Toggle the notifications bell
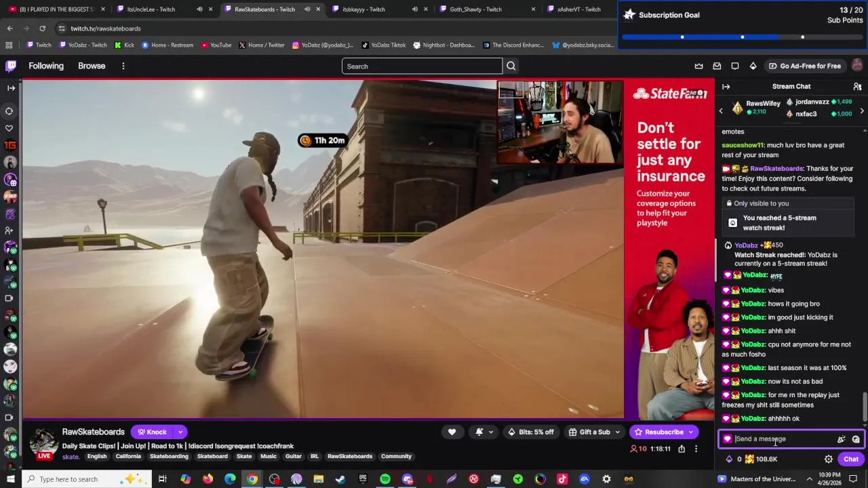Image resolution: width=868 pixels, height=488 pixels. (479, 432)
